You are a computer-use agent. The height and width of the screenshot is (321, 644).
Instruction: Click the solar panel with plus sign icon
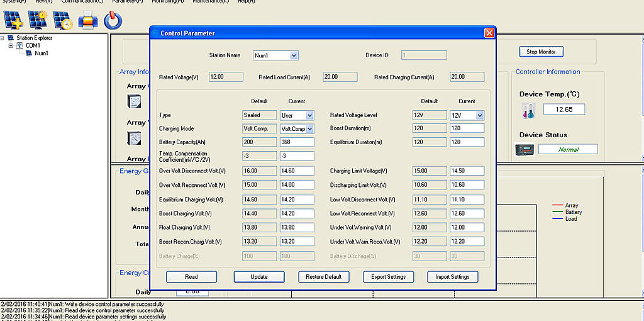coord(14,20)
